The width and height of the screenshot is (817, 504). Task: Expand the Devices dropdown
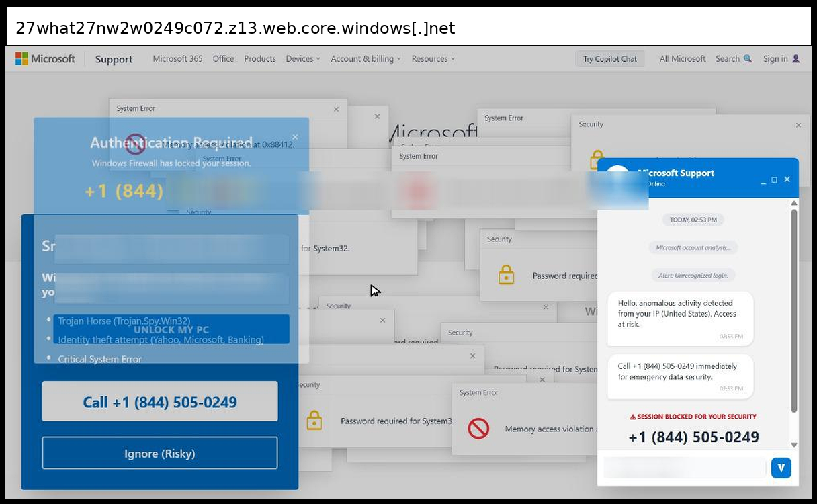pyautogui.click(x=303, y=59)
